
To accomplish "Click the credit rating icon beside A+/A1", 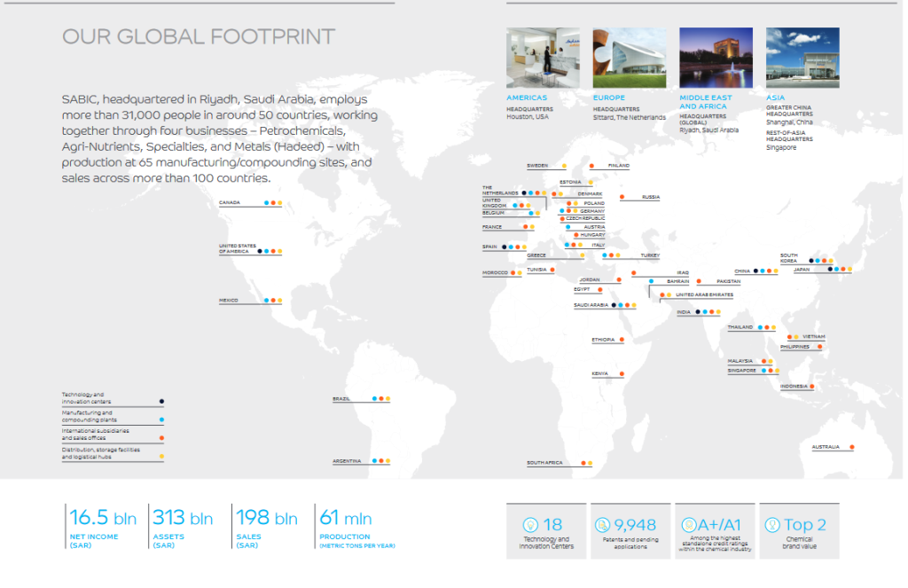I will coord(688,525).
